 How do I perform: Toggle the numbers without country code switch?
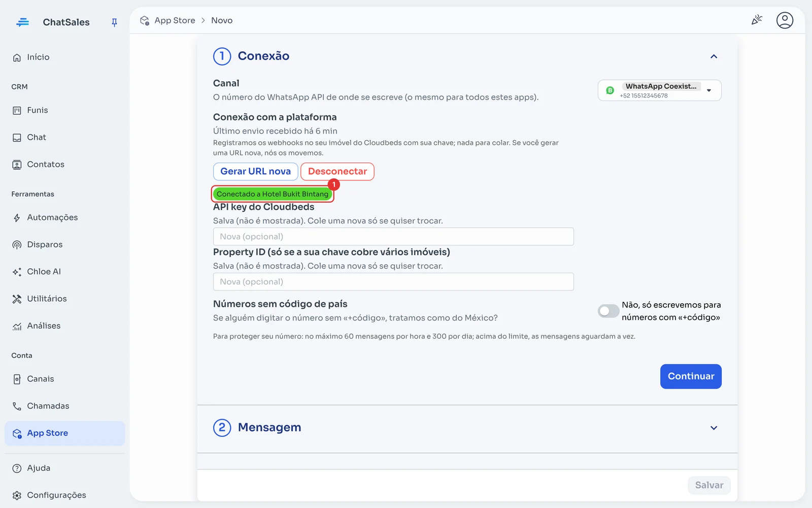coord(608,311)
